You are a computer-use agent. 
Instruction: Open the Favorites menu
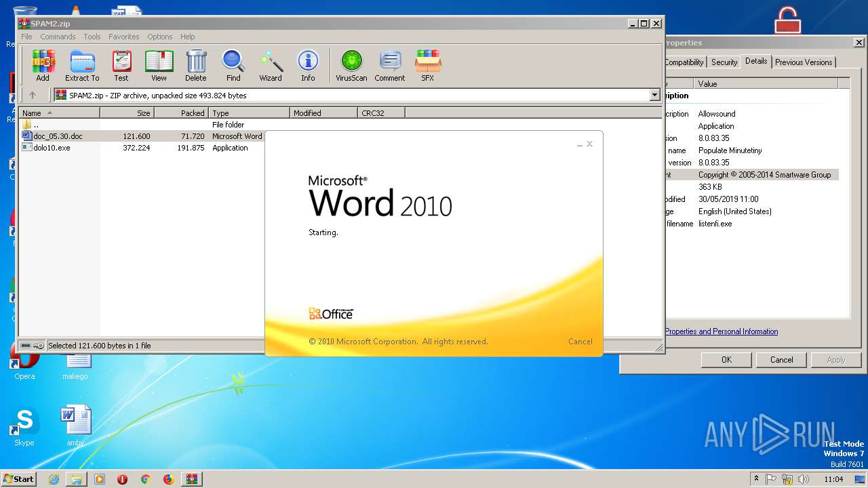pos(124,37)
